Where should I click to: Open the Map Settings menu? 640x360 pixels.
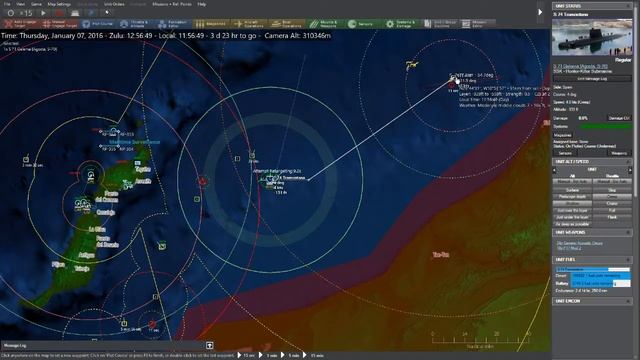point(59,4)
